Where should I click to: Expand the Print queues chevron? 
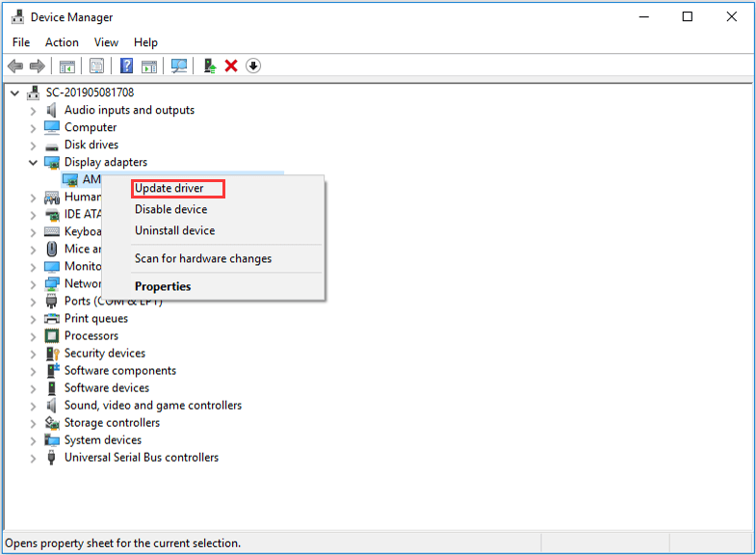pos(33,319)
